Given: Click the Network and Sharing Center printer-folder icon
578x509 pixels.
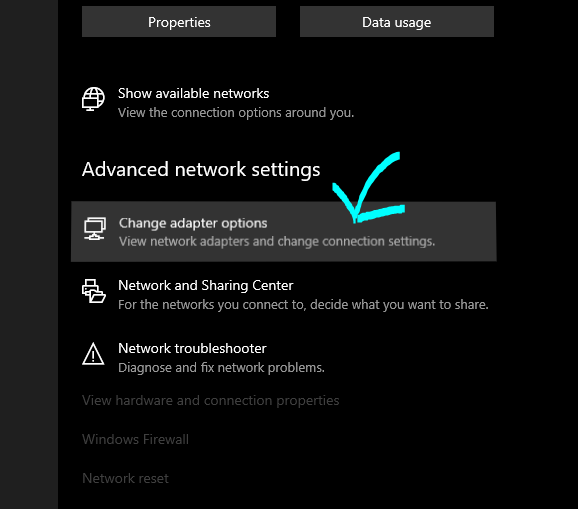Looking at the screenshot, I should coord(94,291).
